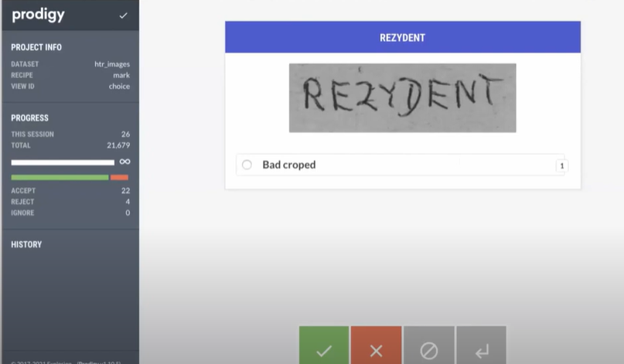Click the undo return-arrow button
The image size is (624, 364).
(481, 345)
